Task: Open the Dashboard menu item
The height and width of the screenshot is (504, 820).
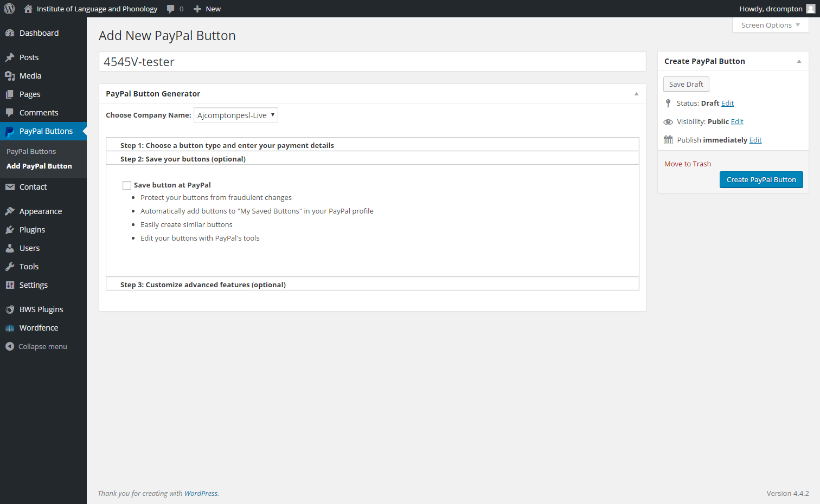Action: point(43,33)
